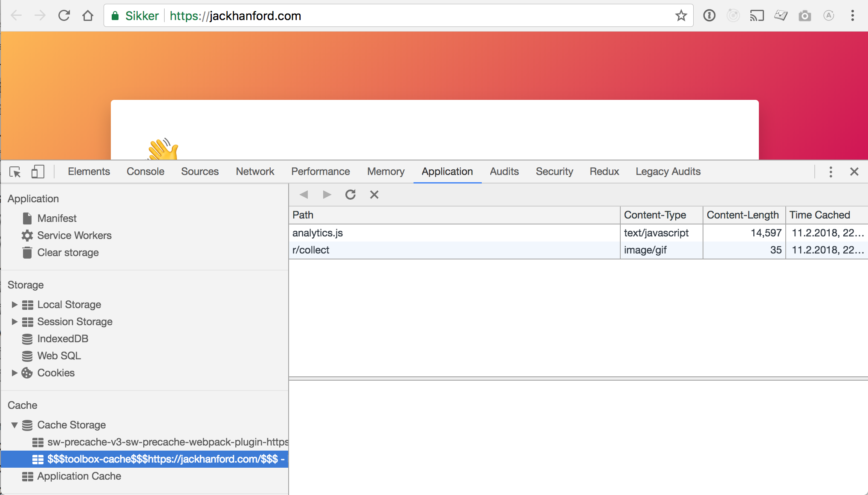Screen dimensions: 868x495
Task: Open the Manifest section
Action: coord(57,218)
